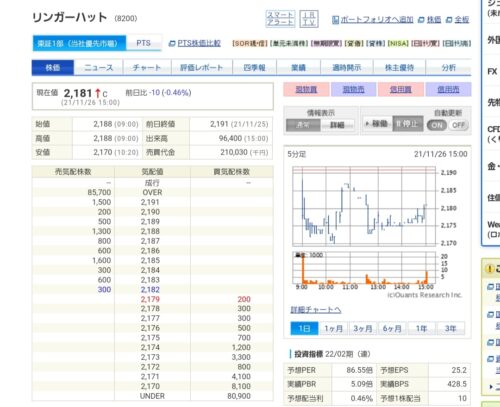The height and width of the screenshot is (407, 500).
Task: Click ask price 2,187 in order book
Action: tap(150, 241)
